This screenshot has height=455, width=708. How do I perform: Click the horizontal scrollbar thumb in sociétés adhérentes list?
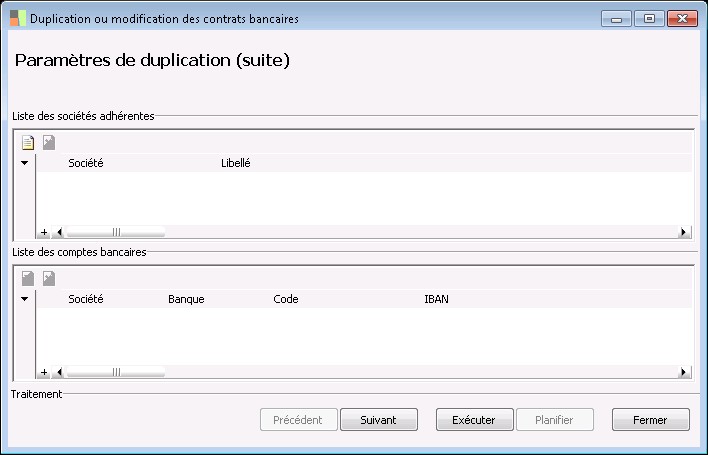click(x=116, y=232)
